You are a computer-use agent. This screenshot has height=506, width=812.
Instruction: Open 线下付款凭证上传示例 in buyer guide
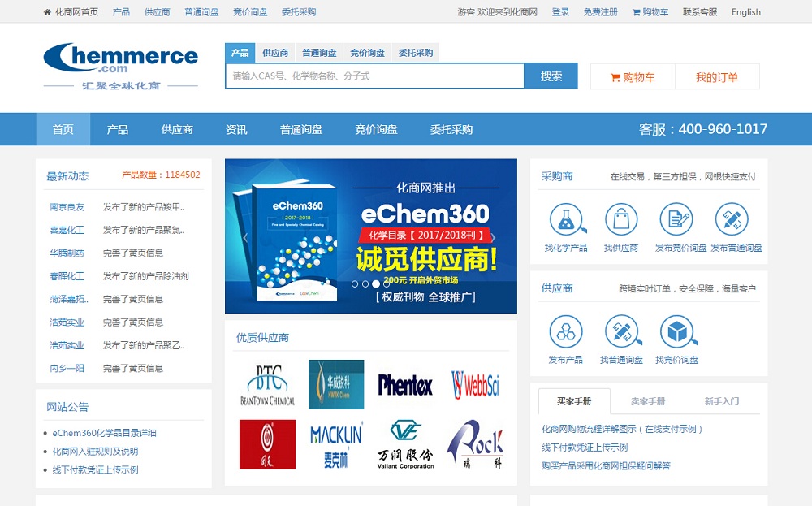[585, 447]
